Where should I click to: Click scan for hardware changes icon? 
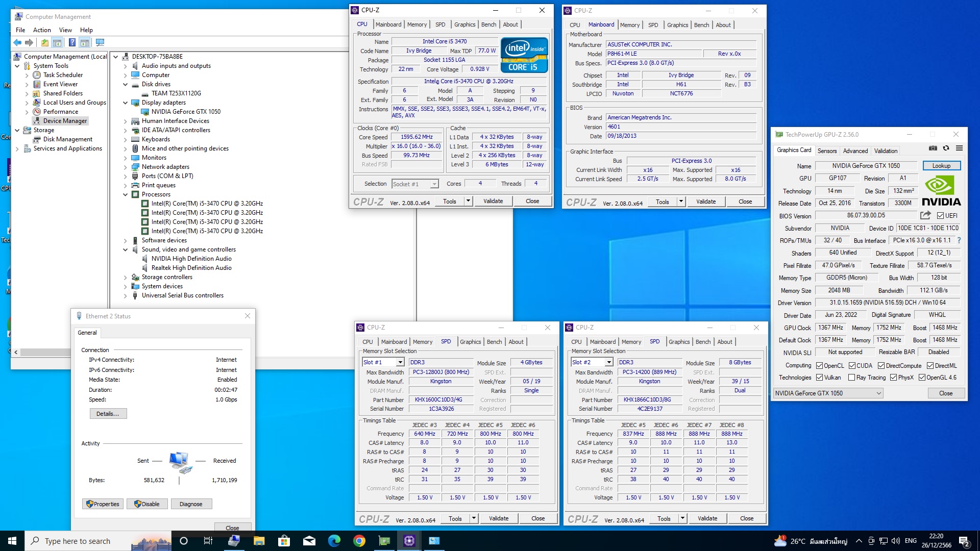[100, 43]
